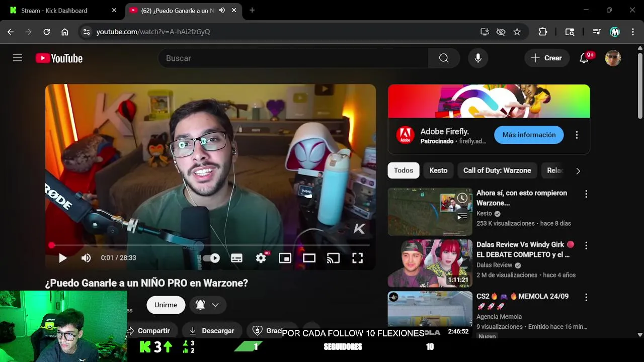The width and height of the screenshot is (644, 362).
Task: Go to YouTube home via logo
Action: pyautogui.click(x=59, y=58)
